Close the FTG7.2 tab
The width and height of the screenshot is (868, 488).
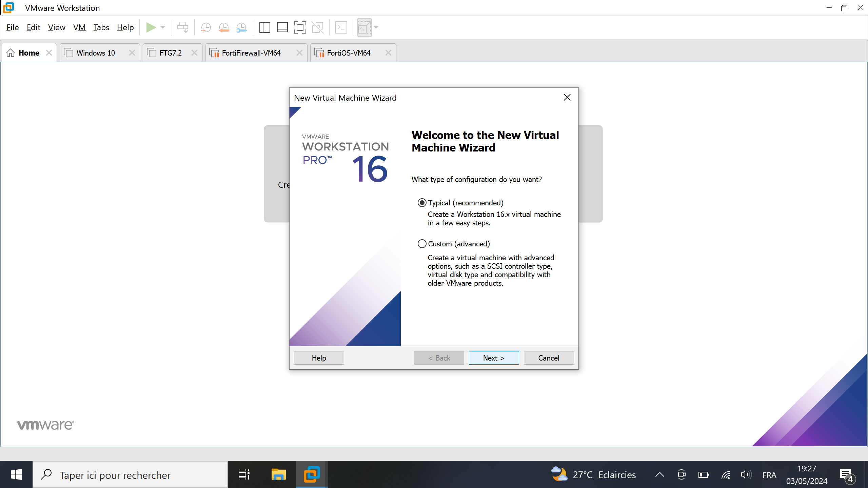point(194,53)
